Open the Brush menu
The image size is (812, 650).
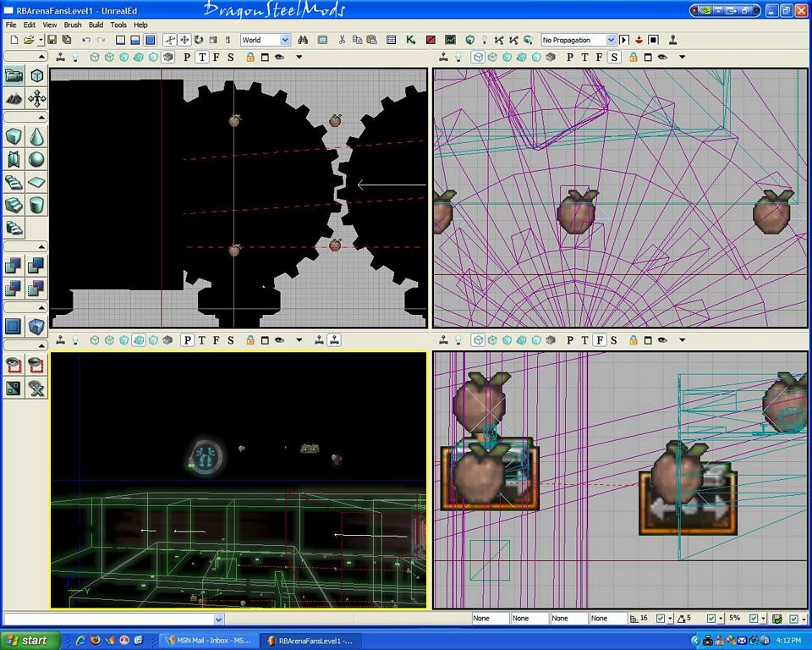pyautogui.click(x=73, y=25)
